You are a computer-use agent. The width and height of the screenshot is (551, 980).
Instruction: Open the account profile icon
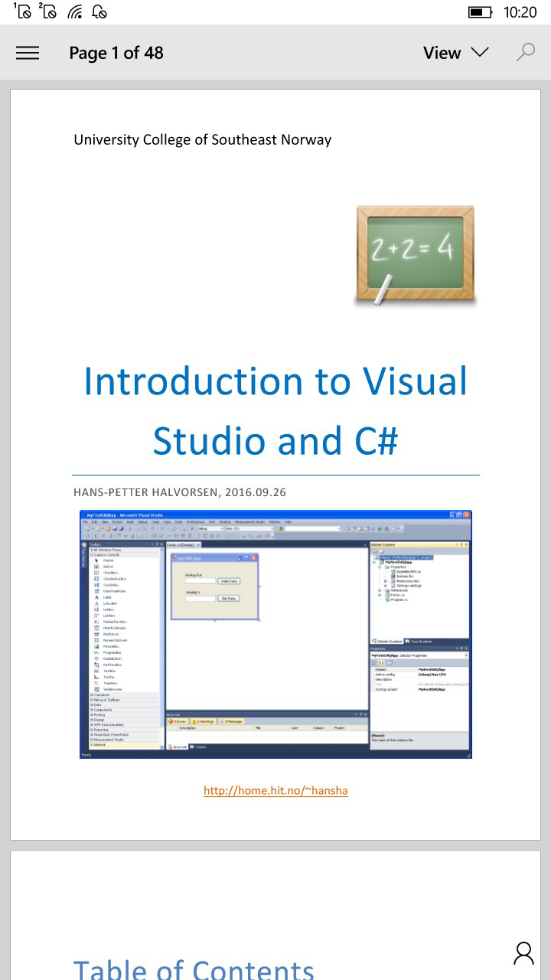[523, 953]
